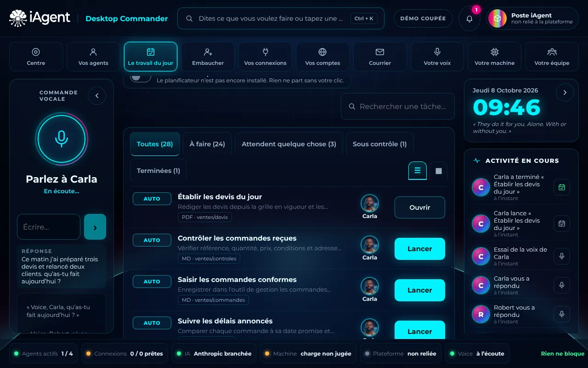588x368 pixels.
Task: Activate the Carla voice microphone
Action: point(62,138)
